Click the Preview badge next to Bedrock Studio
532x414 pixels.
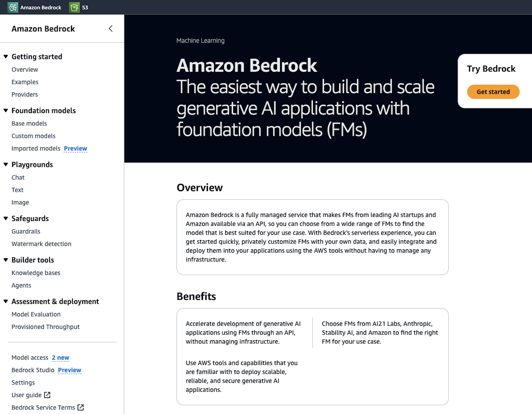click(70, 370)
